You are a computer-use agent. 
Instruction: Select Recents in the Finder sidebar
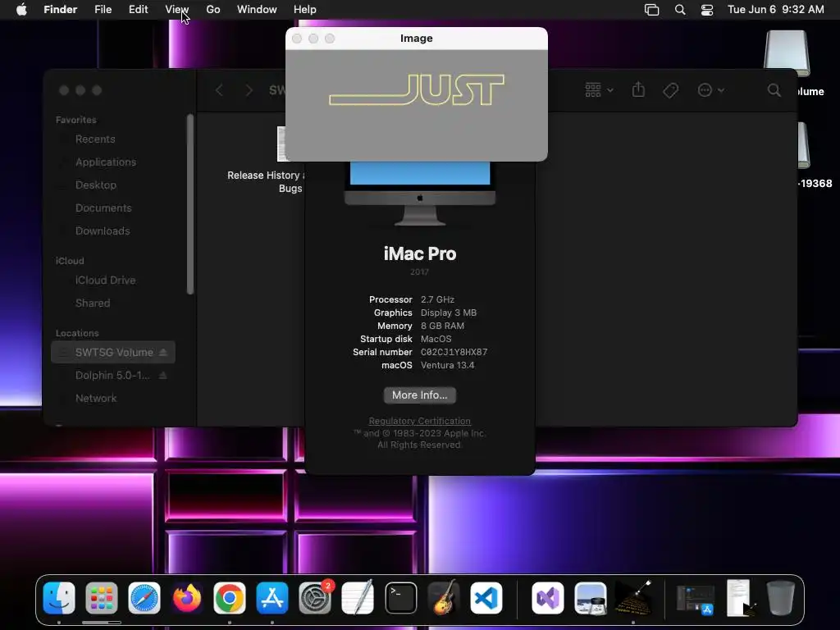point(95,139)
